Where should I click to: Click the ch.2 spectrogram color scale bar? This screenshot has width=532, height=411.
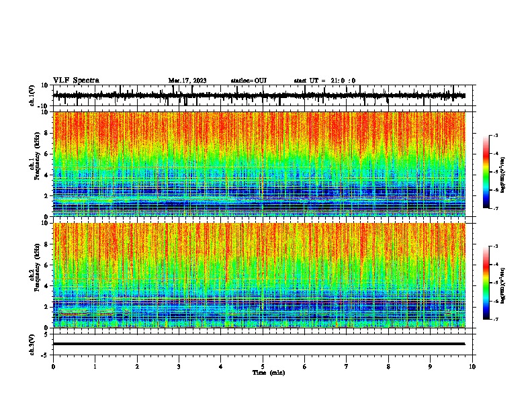coord(486,283)
